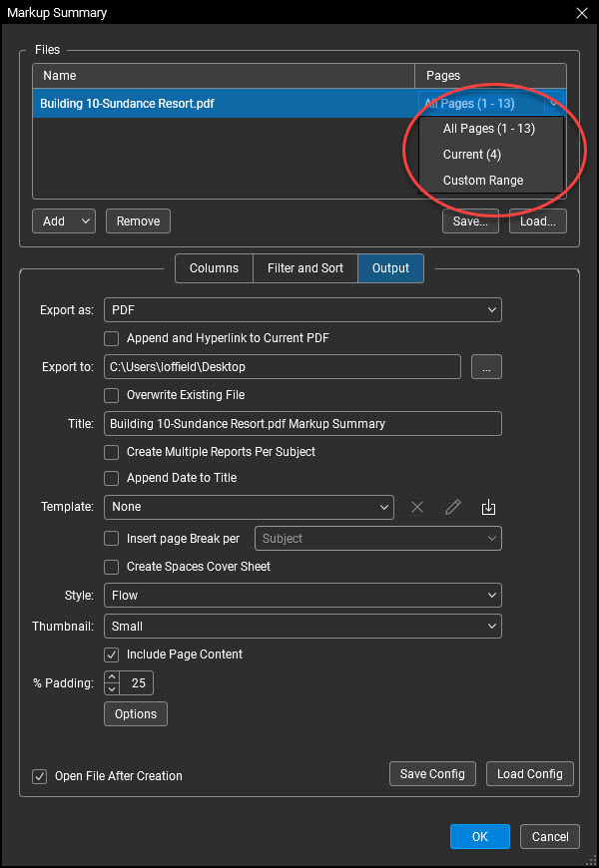Viewport: 599px width, 868px height.
Task: Open the Thumbnail size dropdown
Action: 302,627
